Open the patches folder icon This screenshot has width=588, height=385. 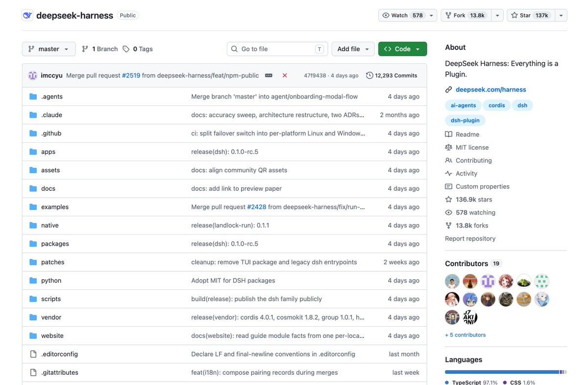point(33,262)
